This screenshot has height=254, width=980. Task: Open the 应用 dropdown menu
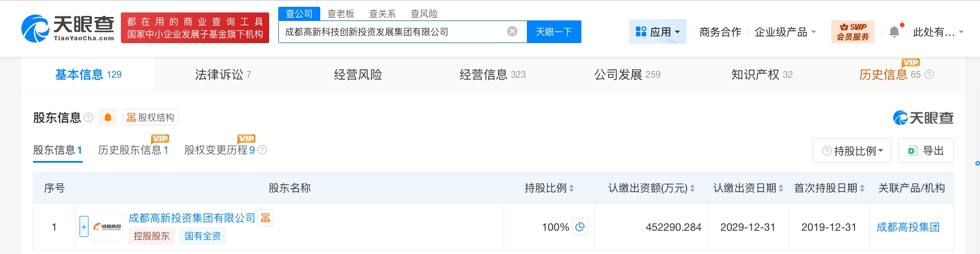click(x=657, y=32)
